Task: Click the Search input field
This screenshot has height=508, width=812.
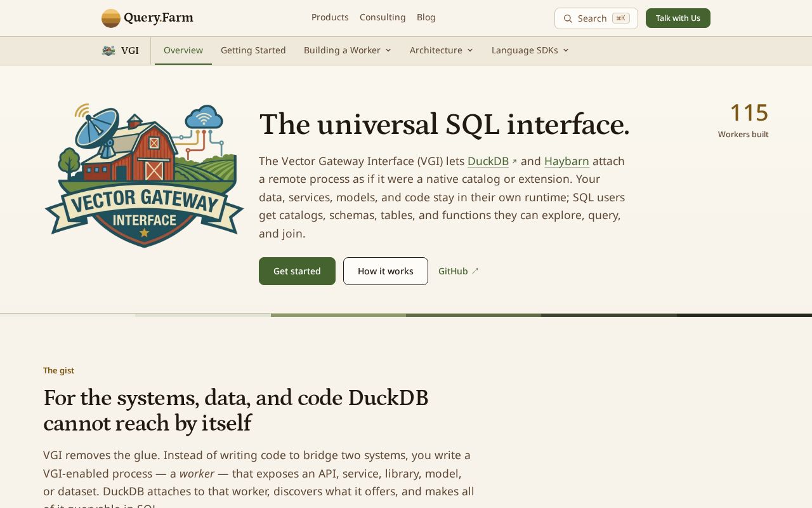Action: [596, 18]
